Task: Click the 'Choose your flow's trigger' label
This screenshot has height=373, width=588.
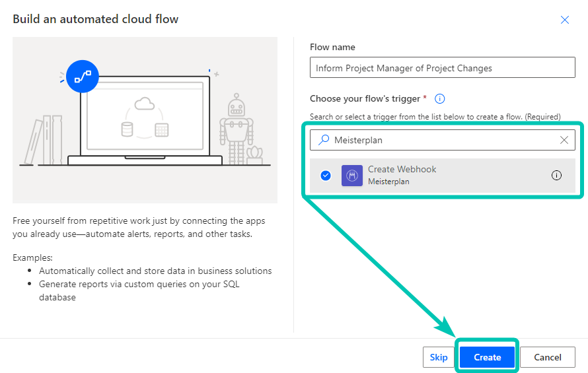Action: coord(365,98)
